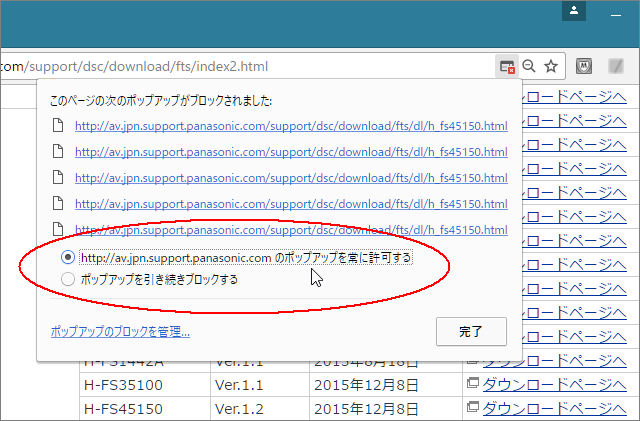Select always allow popups from av.jpn.support.panasonic.com
Image resolution: width=640 pixels, height=421 pixels.
[237, 257]
